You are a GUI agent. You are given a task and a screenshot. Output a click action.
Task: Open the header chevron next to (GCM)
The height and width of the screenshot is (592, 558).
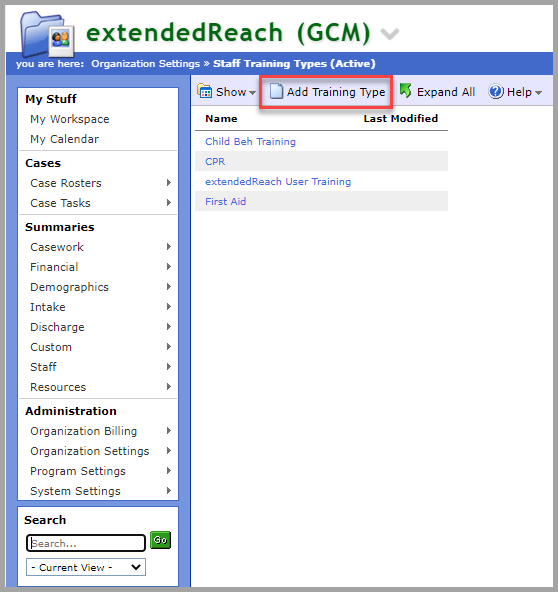point(389,34)
